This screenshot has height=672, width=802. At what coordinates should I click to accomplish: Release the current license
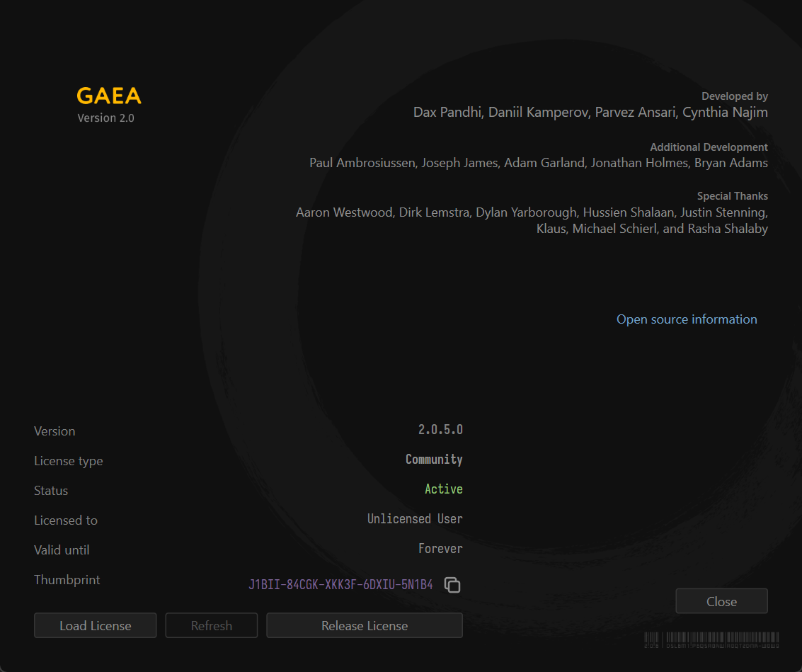364,626
